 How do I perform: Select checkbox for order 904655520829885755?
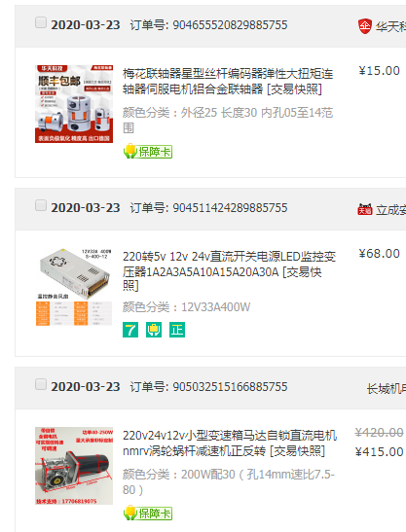[41, 22]
